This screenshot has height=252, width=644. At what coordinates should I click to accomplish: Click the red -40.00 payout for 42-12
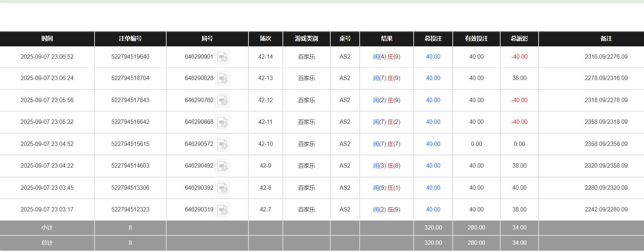(x=519, y=100)
